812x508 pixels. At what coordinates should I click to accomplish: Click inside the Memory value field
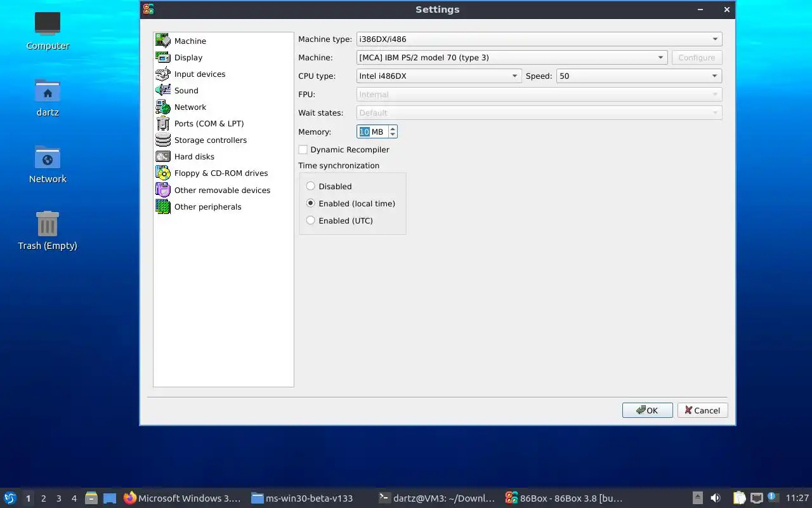(x=372, y=131)
